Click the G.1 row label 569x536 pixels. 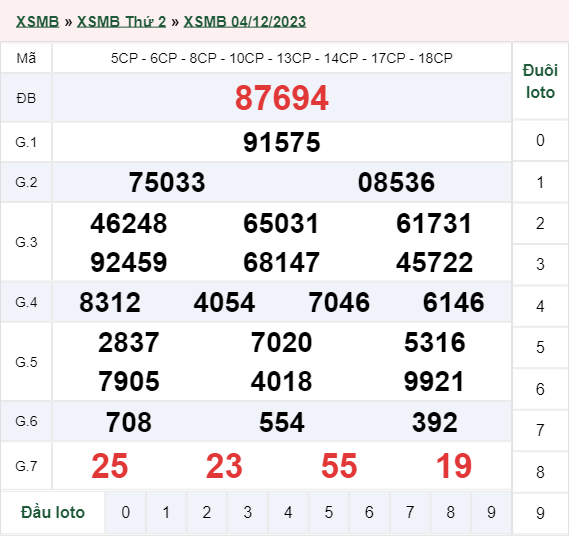26,142
